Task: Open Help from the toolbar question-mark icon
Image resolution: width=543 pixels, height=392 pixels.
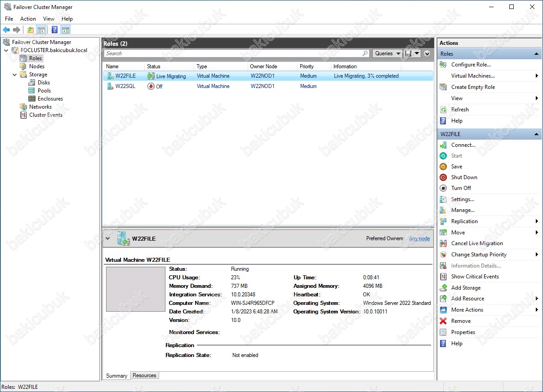Action: [x=54, y=30]
